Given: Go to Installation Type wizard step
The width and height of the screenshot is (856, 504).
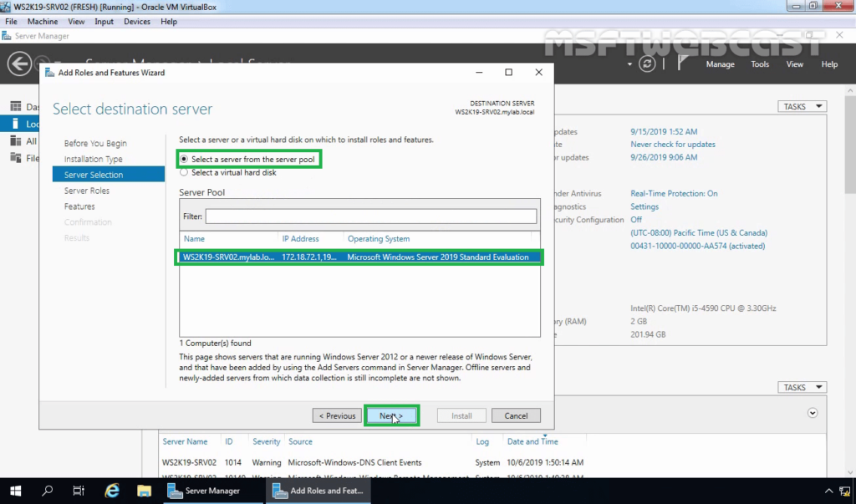Looking at the screenshot, I should (93, 159).
